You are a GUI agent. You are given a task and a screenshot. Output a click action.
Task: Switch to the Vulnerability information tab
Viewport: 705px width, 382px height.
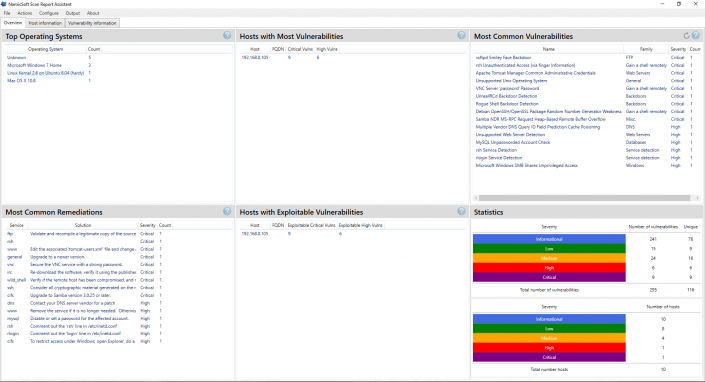tap(92, 23)
